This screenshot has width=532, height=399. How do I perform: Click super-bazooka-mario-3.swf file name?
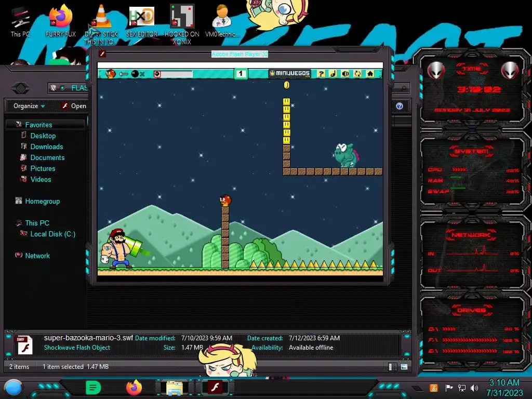pyautogui.click(x=88, y=338)
